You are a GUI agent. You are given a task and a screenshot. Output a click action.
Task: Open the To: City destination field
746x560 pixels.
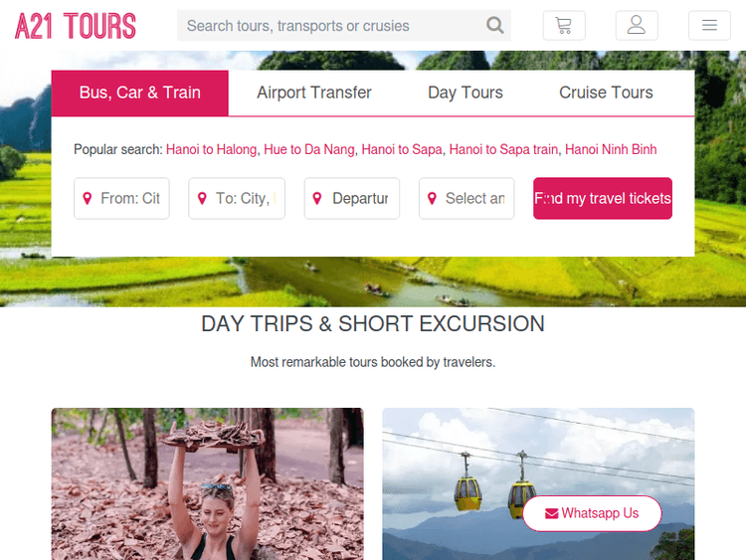(x=237, y=198)
